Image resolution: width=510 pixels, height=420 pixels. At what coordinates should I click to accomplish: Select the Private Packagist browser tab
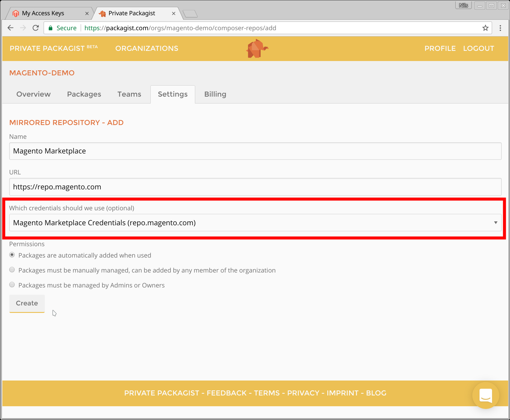pyautogui.click(x=137, y=13)
